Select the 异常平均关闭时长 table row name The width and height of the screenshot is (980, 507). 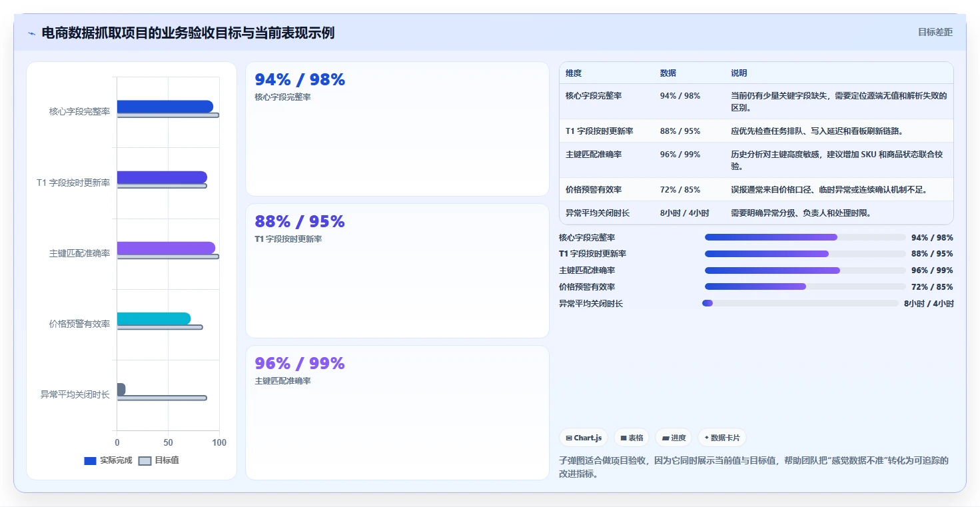[x=598, y=213]
